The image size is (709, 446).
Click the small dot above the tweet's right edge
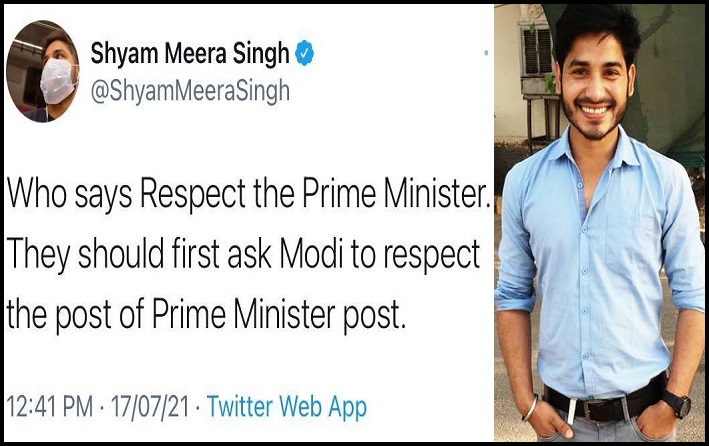coord(484,50)
